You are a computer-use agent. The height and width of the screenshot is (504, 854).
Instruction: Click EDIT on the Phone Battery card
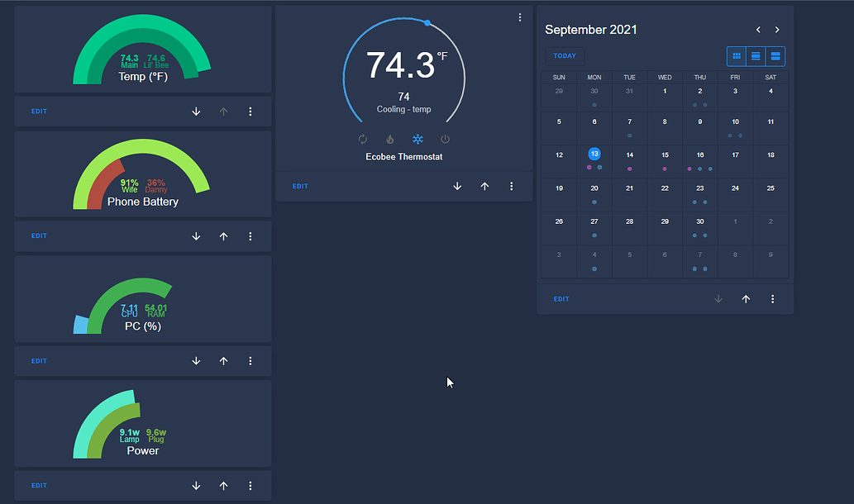(39, 235)
